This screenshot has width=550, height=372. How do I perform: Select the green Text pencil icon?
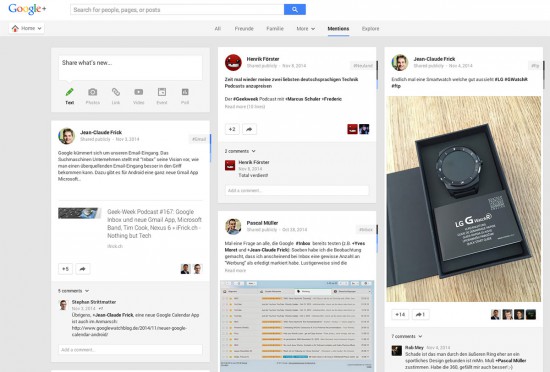point(69,92)
